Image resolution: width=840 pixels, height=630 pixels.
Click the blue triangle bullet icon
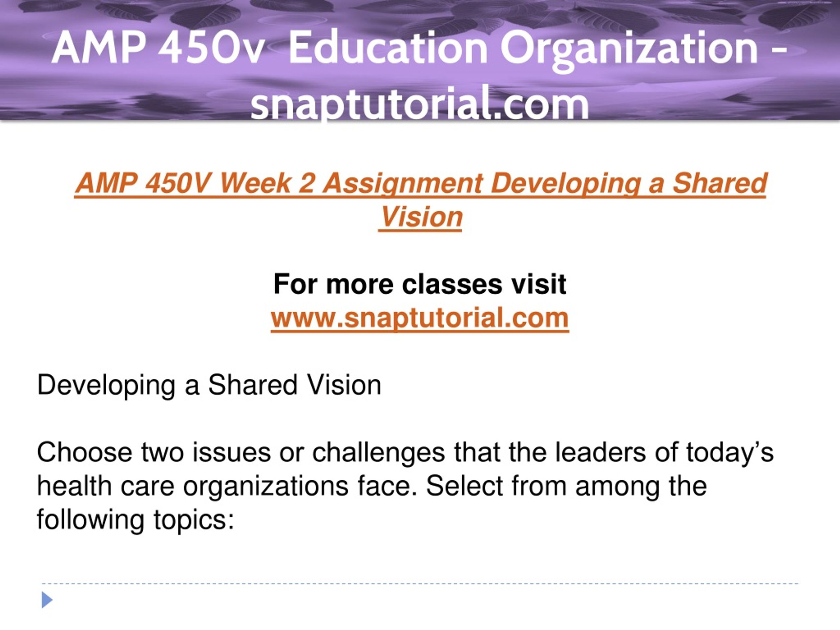pyautogui.click(x=47, y=599)
